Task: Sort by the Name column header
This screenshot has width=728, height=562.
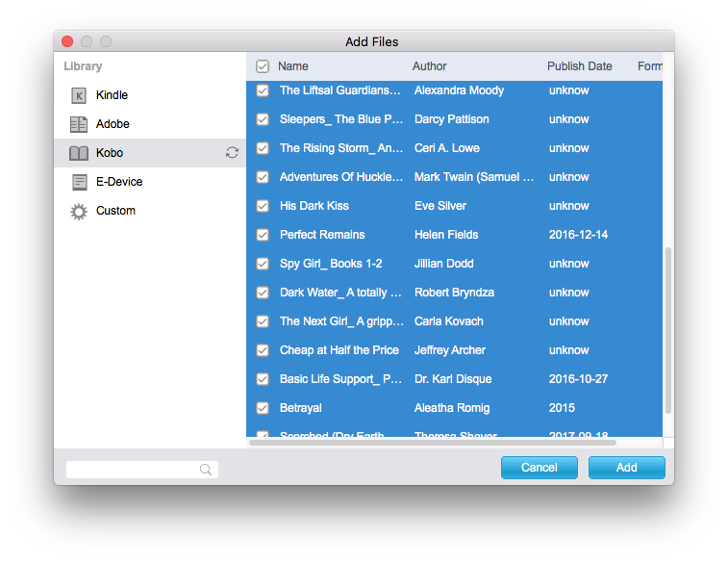Action: (293, 66)
